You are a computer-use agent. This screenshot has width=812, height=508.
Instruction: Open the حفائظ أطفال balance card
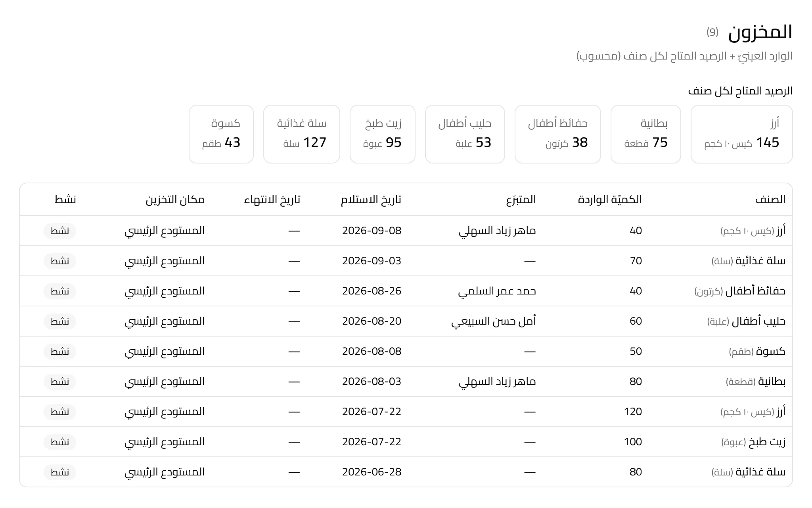point(558,134)
